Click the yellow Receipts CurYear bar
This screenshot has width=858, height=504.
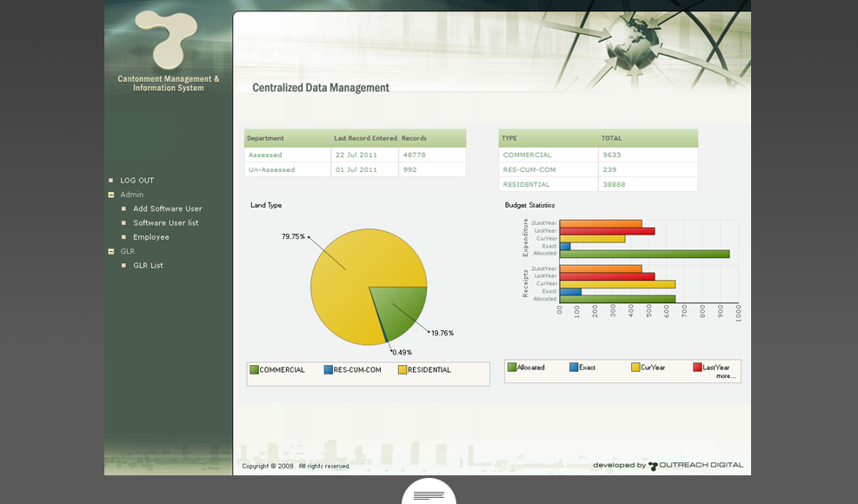point(617,284)
